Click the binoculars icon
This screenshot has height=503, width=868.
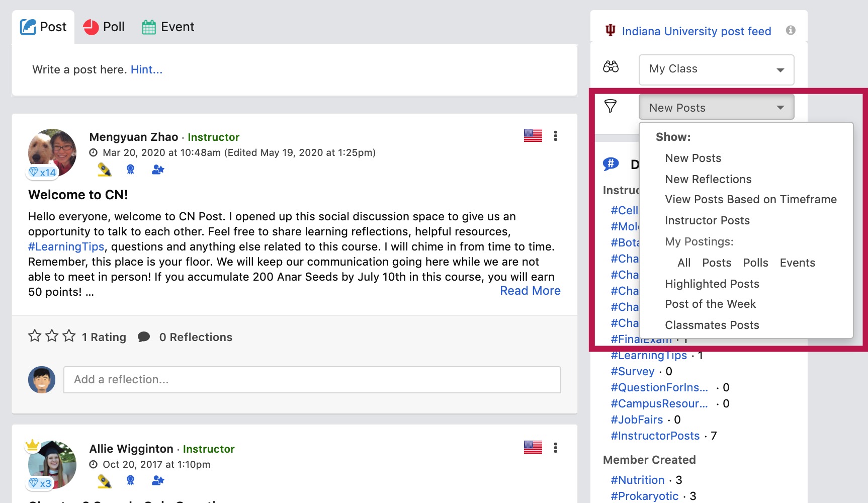click(611, 67)
